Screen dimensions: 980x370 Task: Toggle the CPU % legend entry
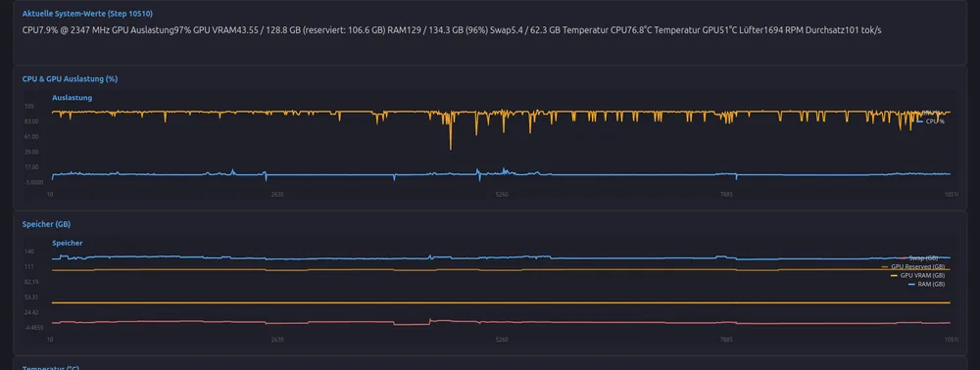pyautogui.click(x=930, y=121)
